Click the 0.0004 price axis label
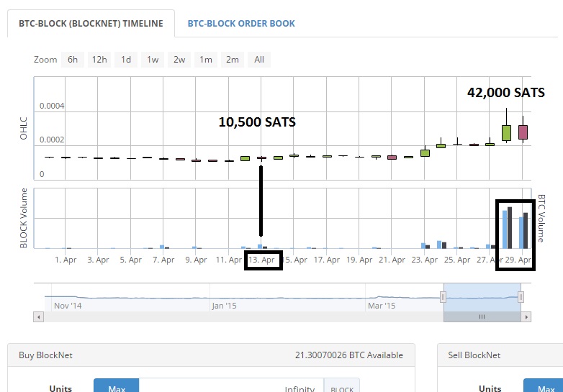This screenshot has height=392, width=563. 52,106
